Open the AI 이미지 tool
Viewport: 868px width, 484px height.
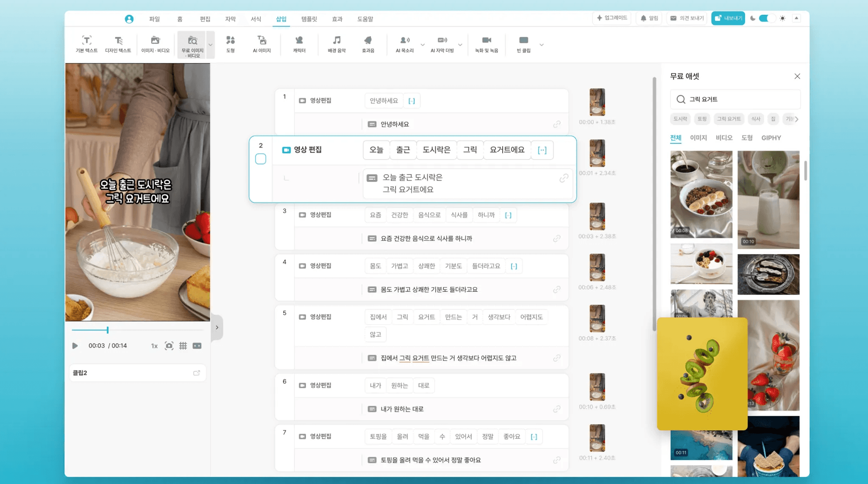tap(262, 44)
